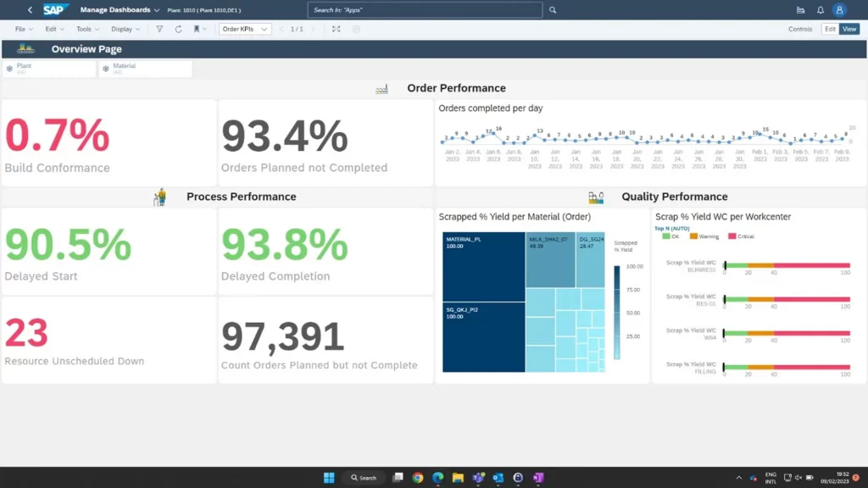Go to the next dashboard page
Screen dimensions: 868x488
(314, 30)
